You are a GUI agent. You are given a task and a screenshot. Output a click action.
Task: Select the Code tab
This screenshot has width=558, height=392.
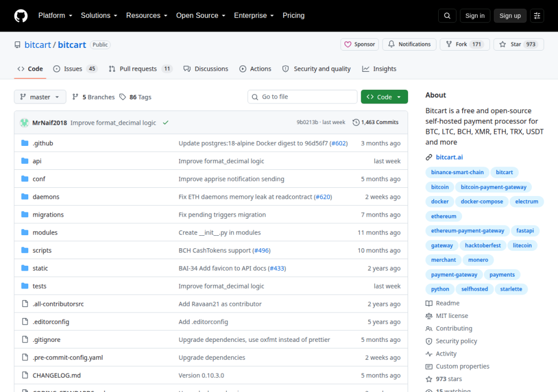(x=31, y=69)
